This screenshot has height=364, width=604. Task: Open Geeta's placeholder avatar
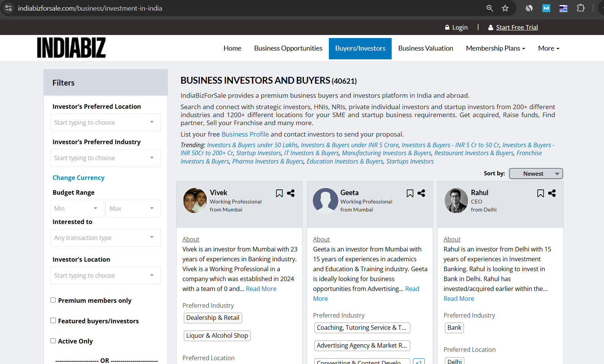(325, 200)
